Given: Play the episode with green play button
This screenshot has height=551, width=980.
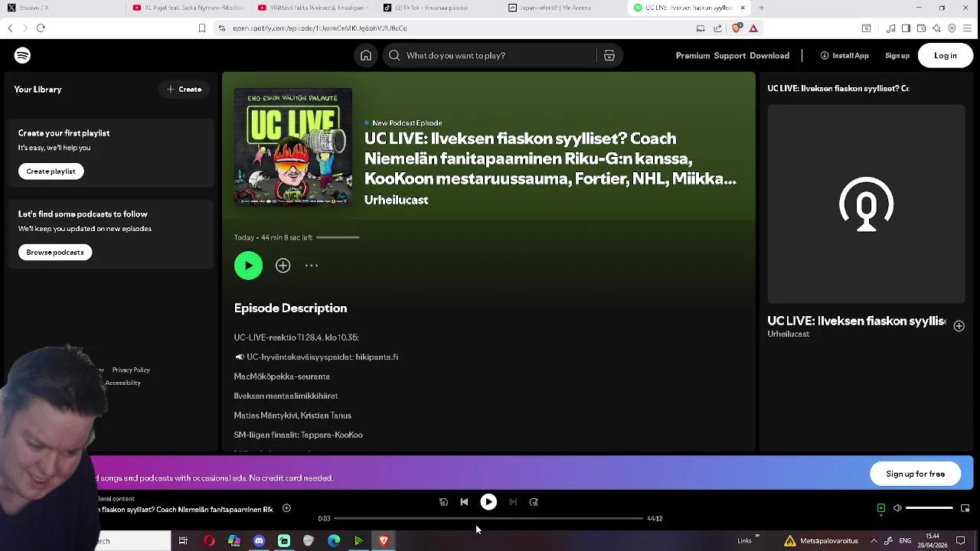Looking at the screenshot, I should (248, 266).
